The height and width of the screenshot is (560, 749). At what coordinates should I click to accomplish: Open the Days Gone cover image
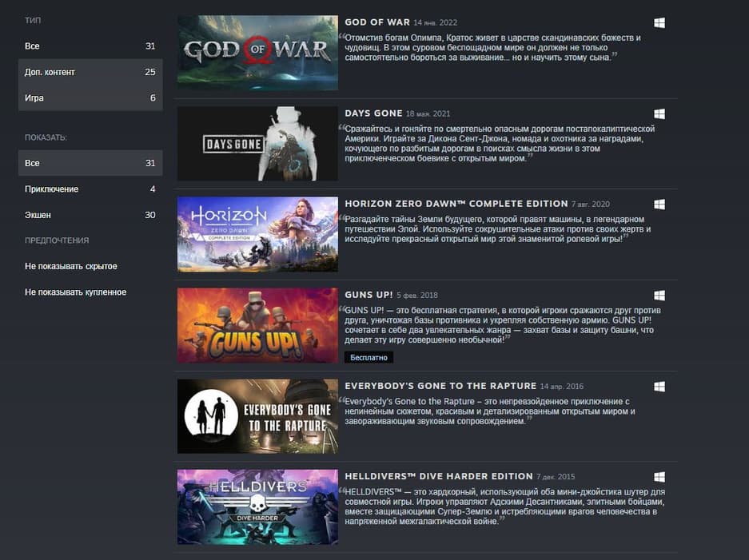click(x=257, y=143)
